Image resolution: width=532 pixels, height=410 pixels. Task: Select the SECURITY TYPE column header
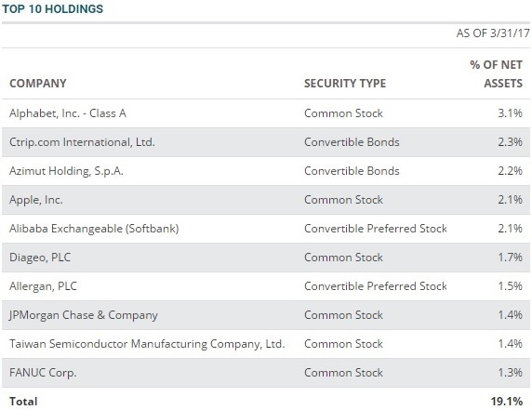pos(345,84)
